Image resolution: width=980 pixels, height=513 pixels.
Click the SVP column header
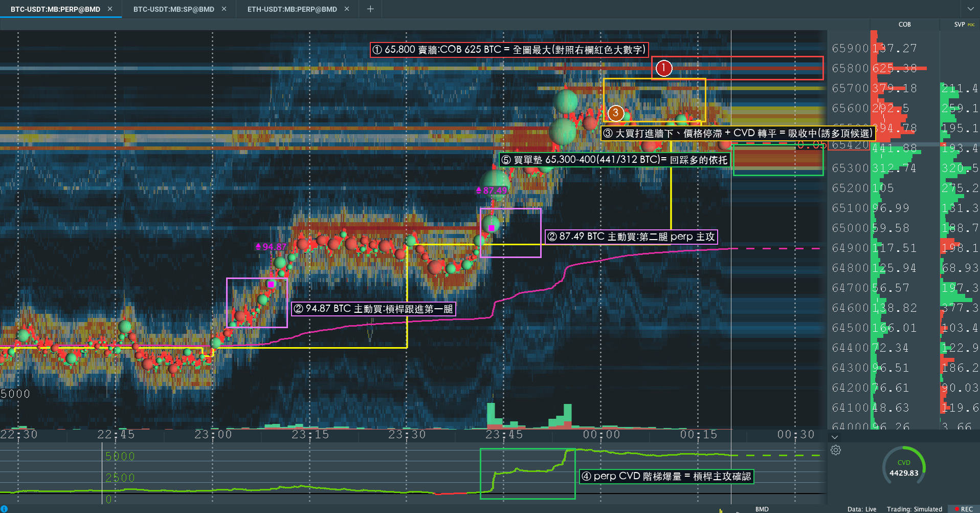point(959,25)
